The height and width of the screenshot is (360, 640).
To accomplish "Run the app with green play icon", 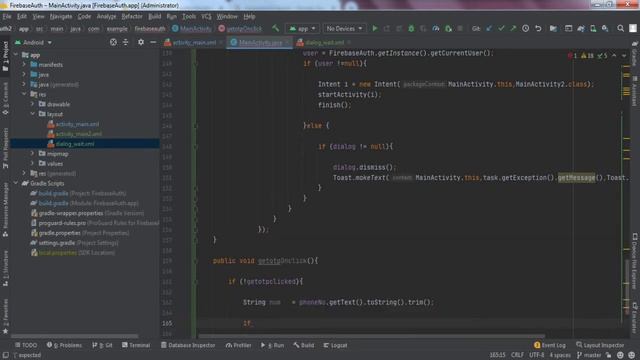I will tap(375, 29).
